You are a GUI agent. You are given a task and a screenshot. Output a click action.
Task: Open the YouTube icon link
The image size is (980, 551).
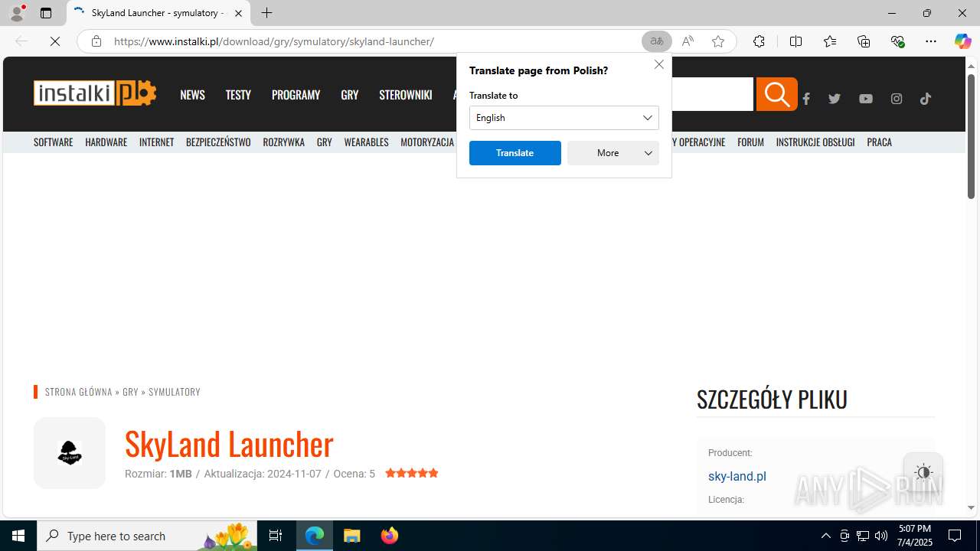(x=865, y=99)
